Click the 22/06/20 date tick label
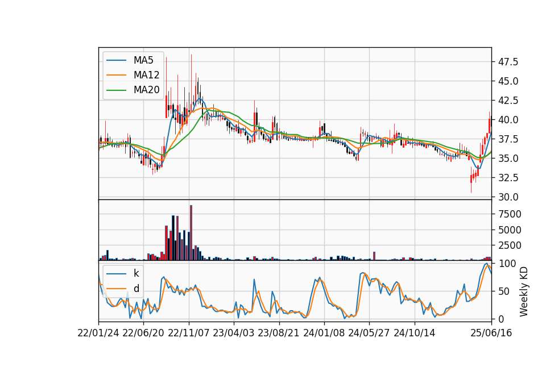The image size is (546, 392). [x=143, y=333]
